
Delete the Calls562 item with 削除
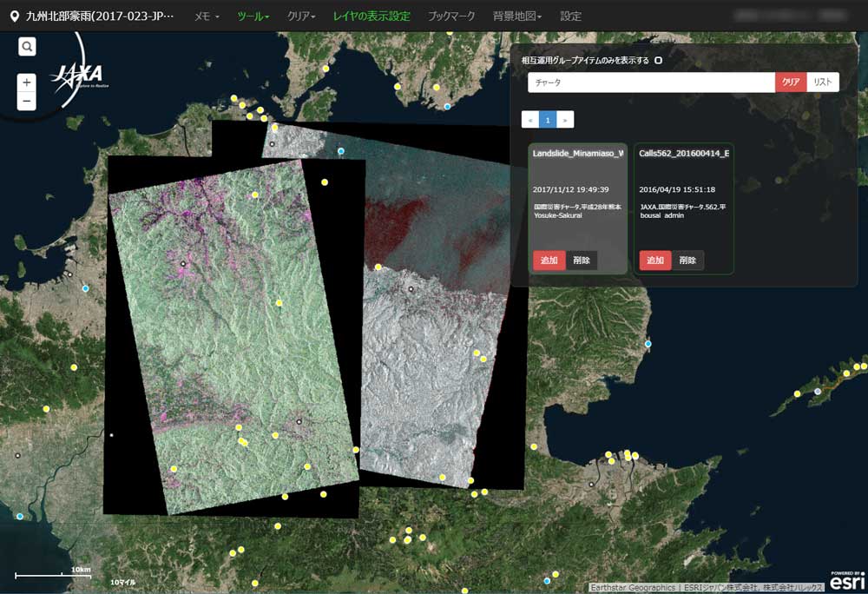pos(687,261)
